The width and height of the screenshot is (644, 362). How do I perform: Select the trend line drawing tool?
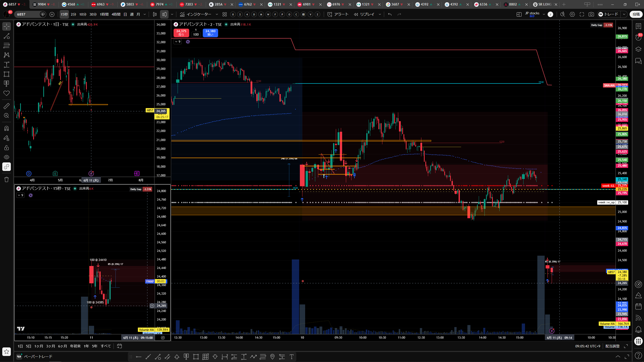pyautogui.click(x=7, y=36)
